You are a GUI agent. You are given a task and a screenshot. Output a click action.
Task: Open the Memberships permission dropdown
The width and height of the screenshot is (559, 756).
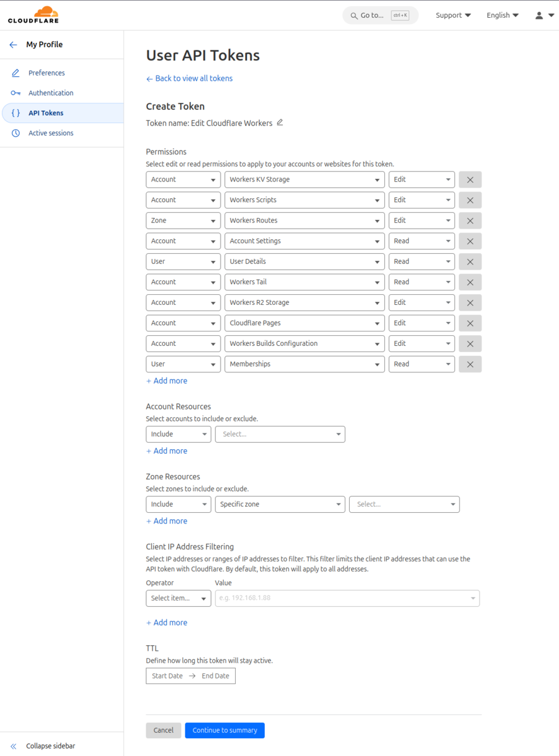(x=304, y=364)
